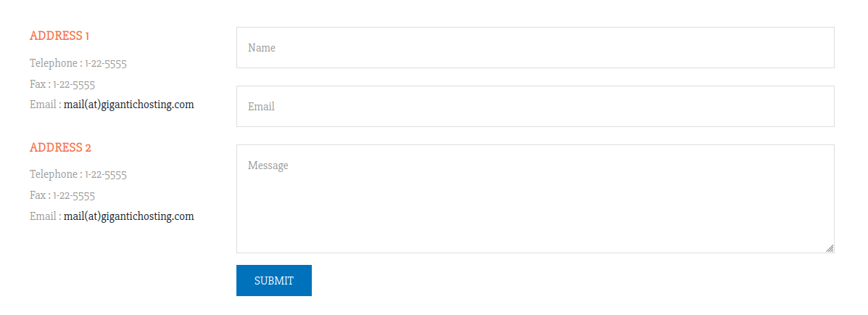Click the Name input field
This screenshot has height=315, width=868.
[x=535, y=48]
